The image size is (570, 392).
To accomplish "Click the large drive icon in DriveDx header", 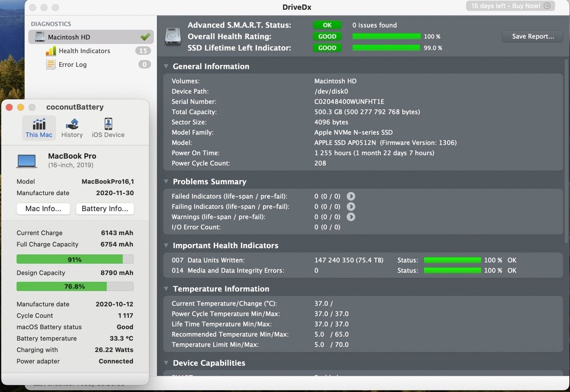I will click(x=173, y=36).
